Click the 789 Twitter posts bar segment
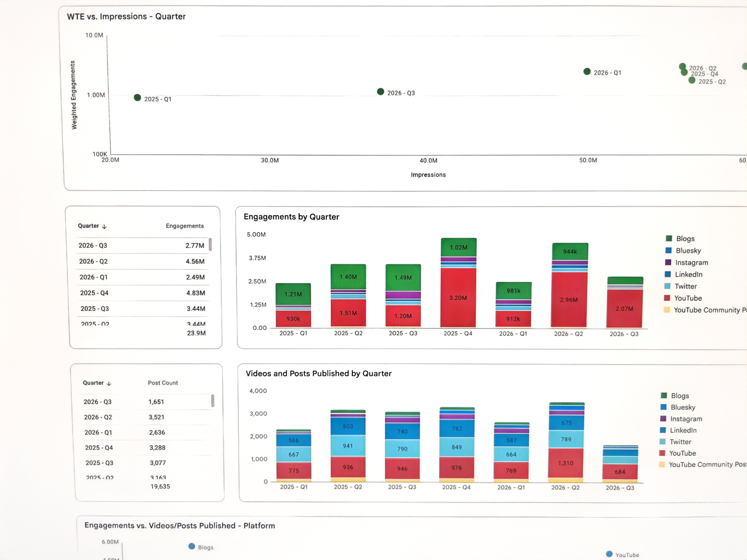Screen dimensions: 747x560 566,439
